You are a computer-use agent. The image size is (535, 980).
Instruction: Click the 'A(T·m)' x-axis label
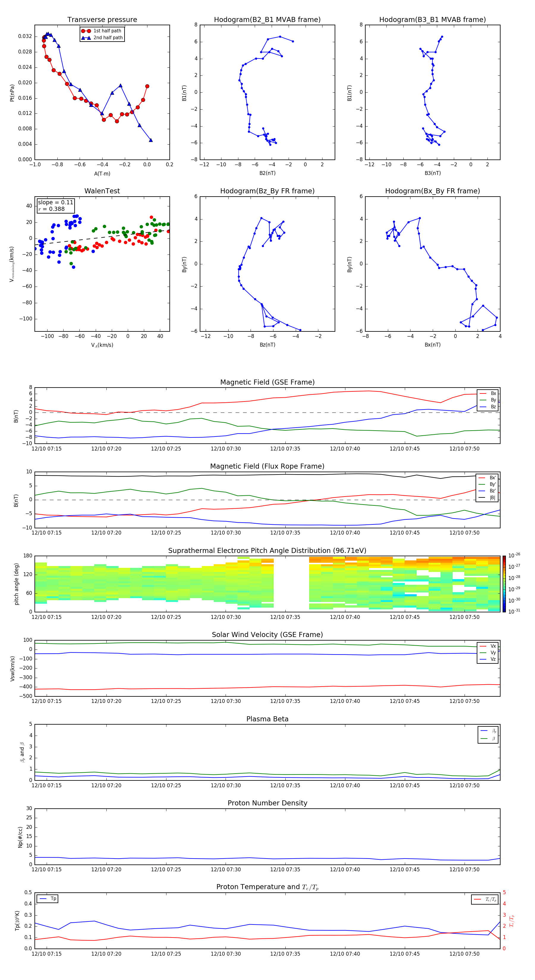coord(102,173)
